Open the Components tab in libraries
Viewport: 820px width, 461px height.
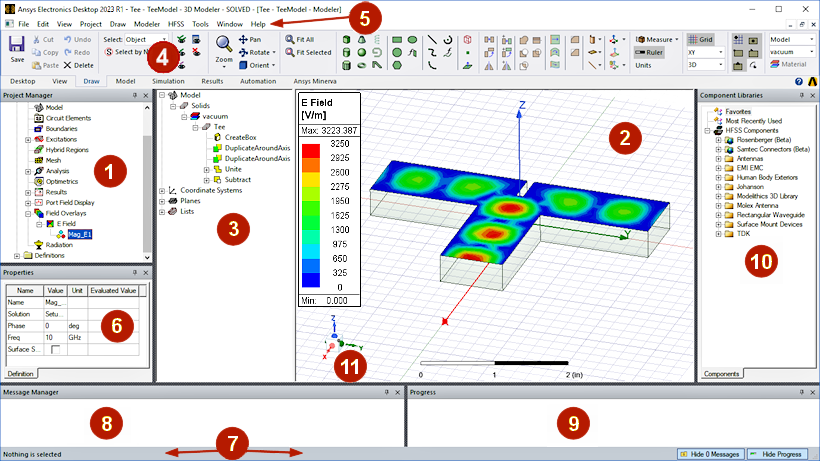point(722,374)
